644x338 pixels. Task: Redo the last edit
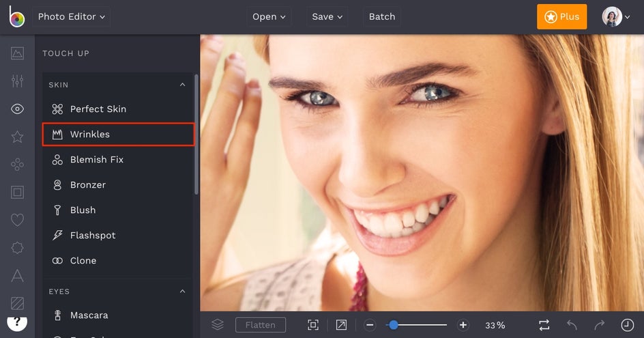tap(600, 325)
